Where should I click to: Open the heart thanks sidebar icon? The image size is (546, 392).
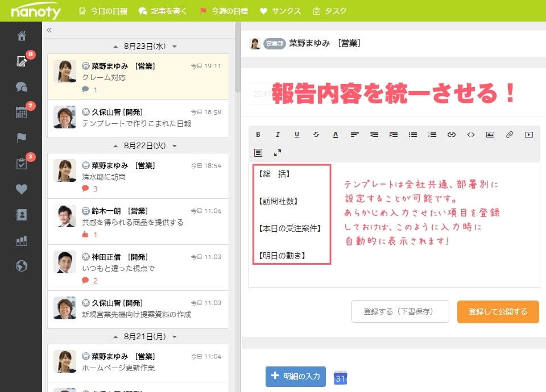coord(22,189)
